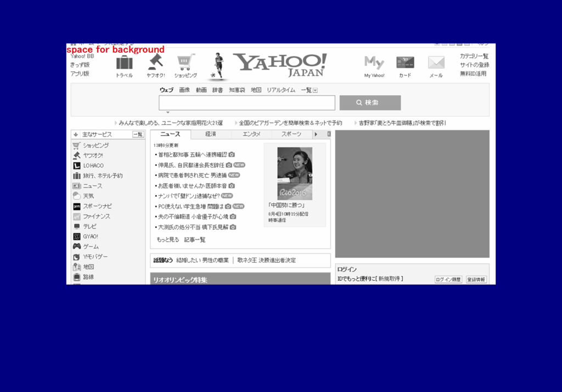Click the ゲーム controller icon
The width and height of the screenshot is (562, 392).
[x=77, y=246]
